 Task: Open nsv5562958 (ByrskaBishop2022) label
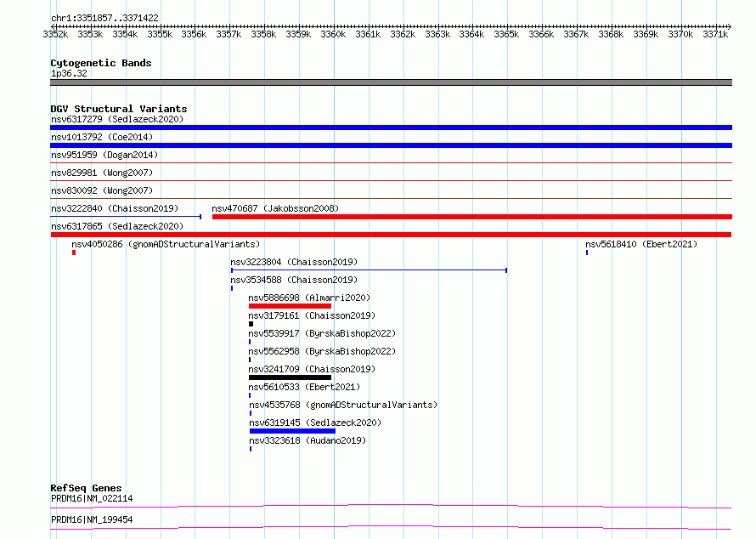[322, 351]
